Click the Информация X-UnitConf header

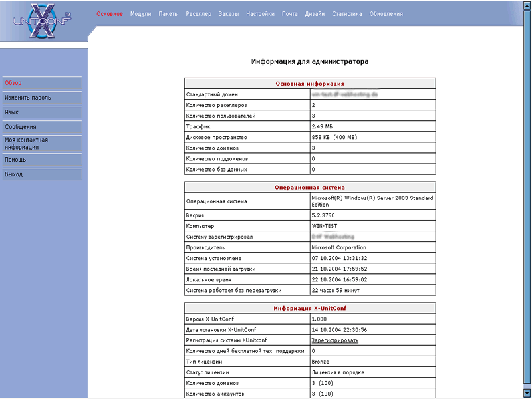pyautogui.click(x=310, y=308)
